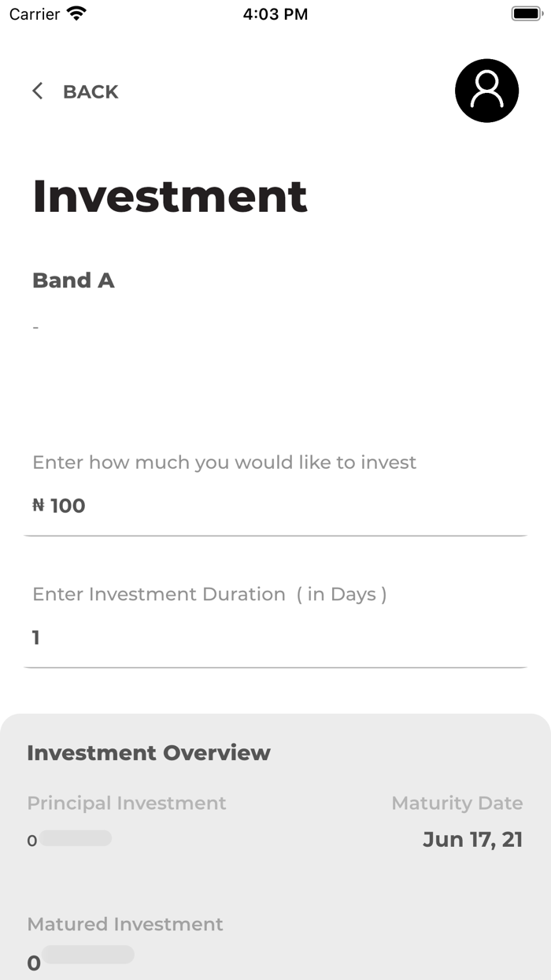This screenshot has width=551, height=980.
Task: Focus the investment duration field showing 1
Action: [x=275, y=637]
